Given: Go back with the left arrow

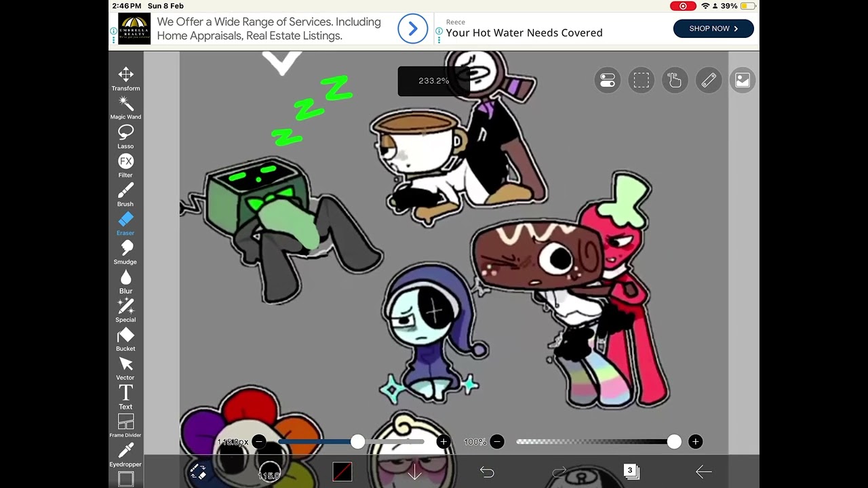Looking at the screenshot, I should [703, 472].
